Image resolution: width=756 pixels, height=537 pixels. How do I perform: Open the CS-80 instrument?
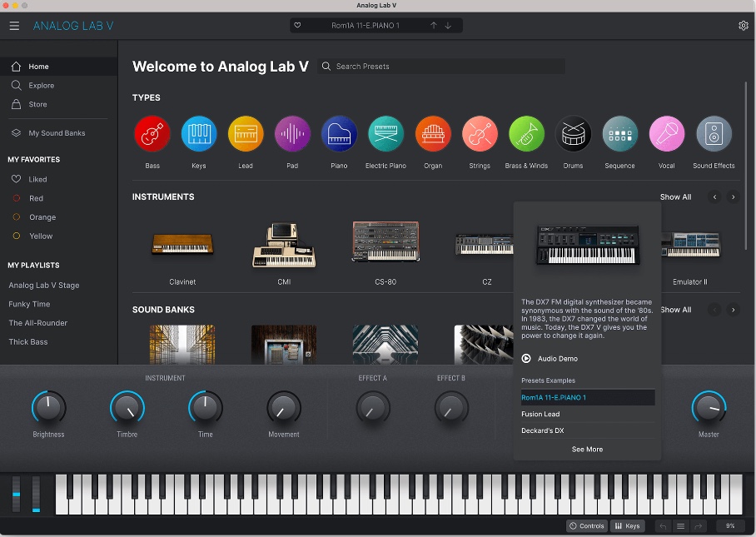tap(385, 241)
